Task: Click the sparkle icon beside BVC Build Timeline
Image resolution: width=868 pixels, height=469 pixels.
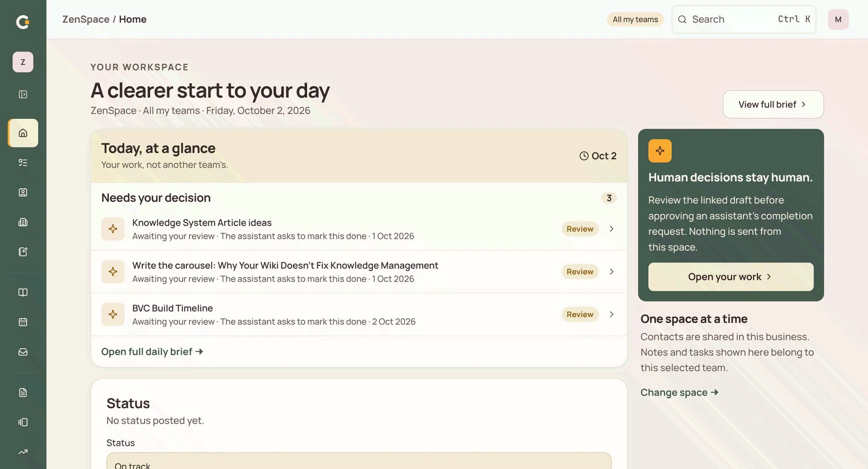Action: tap(113, 314)
